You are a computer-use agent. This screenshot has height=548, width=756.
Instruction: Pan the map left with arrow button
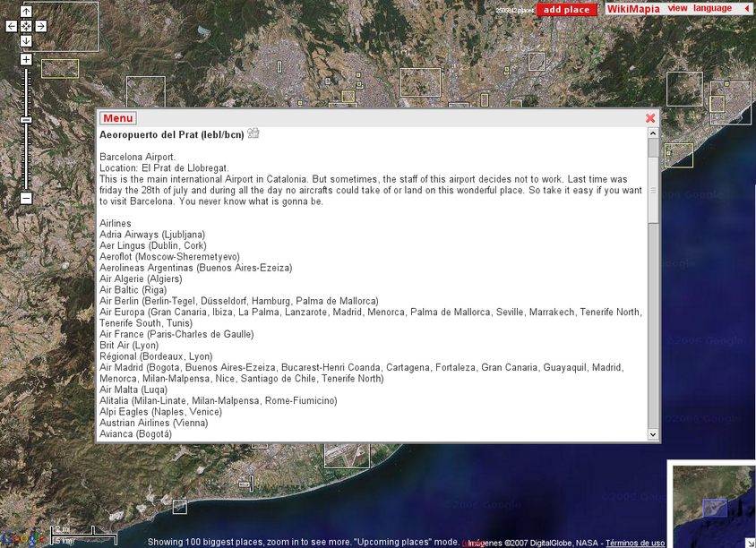coord(11,26)
